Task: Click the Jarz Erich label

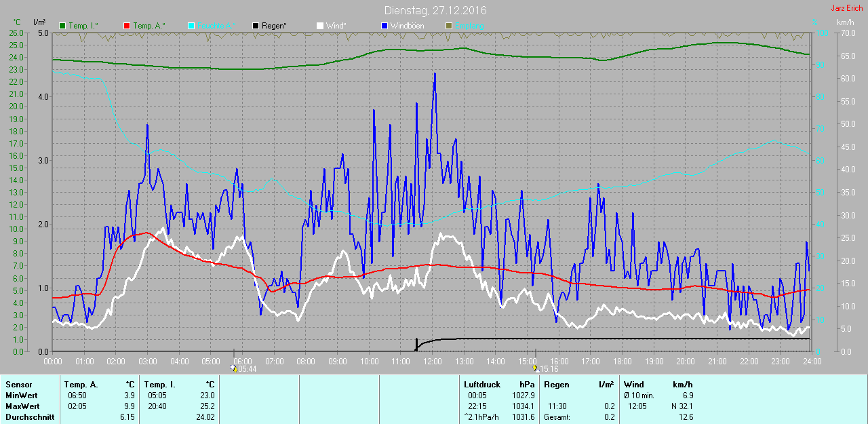Action: point(846,8)
